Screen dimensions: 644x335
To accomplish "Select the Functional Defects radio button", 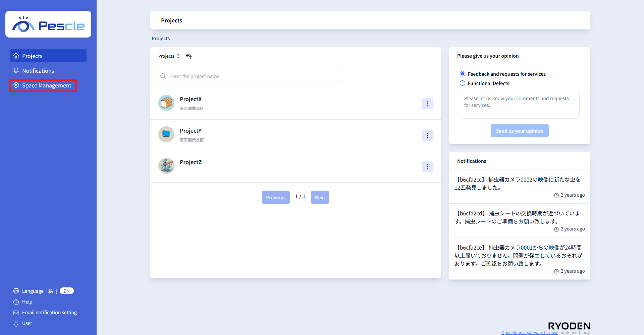I will click(x=463, y=83).
